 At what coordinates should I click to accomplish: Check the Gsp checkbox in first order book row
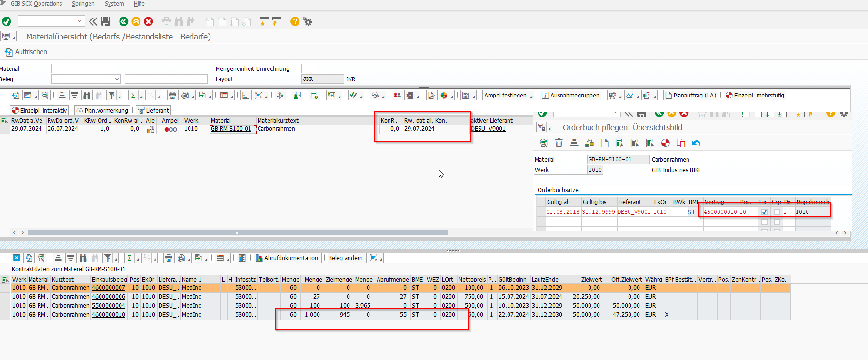pyautogui.click(x=777, y=212)
